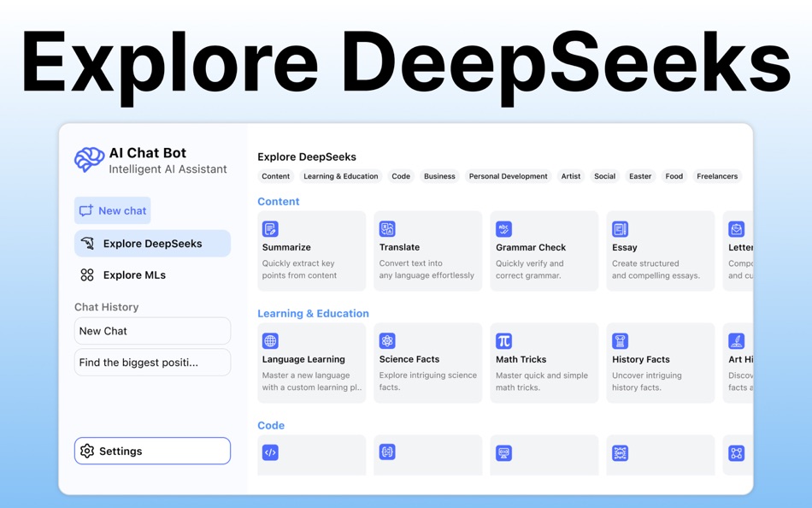This screenshot has width=812, height=508.
Task: Start a New chat
Action: 112,210
